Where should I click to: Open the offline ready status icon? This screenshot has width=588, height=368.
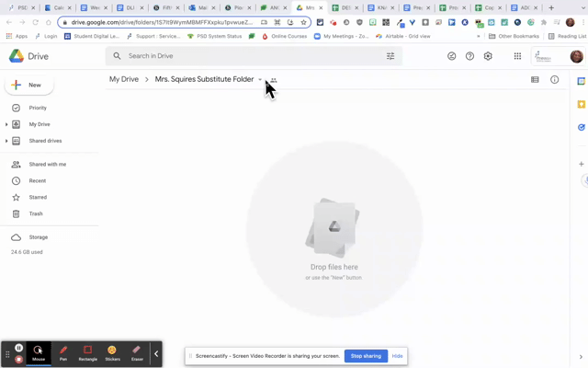point(451,56)
